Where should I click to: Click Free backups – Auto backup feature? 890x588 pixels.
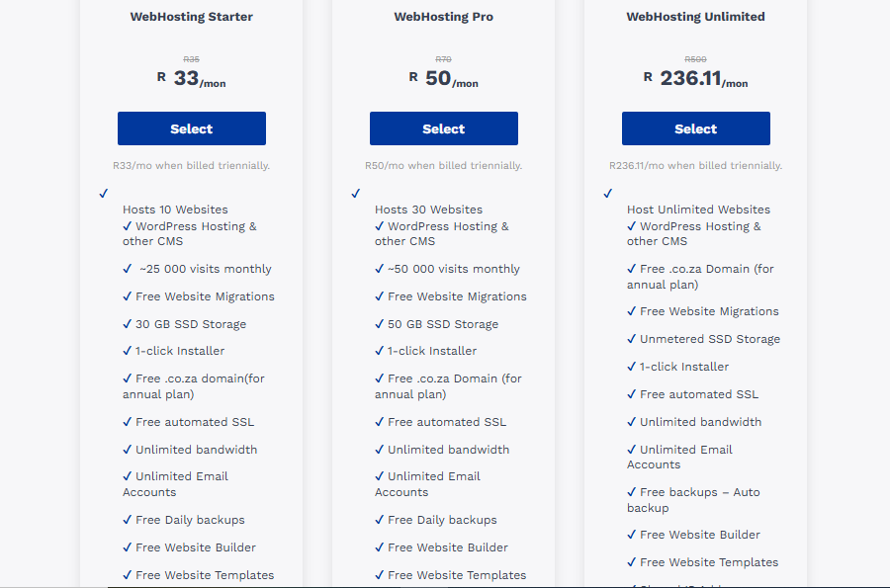(x=693, y=500)
